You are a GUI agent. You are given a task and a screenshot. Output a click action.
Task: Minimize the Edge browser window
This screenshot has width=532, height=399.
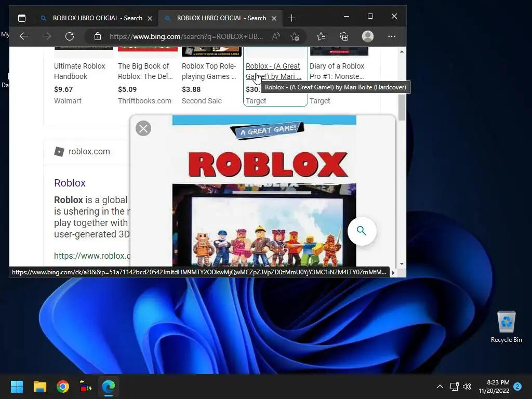pyautogui.click(x=347, y=16)
